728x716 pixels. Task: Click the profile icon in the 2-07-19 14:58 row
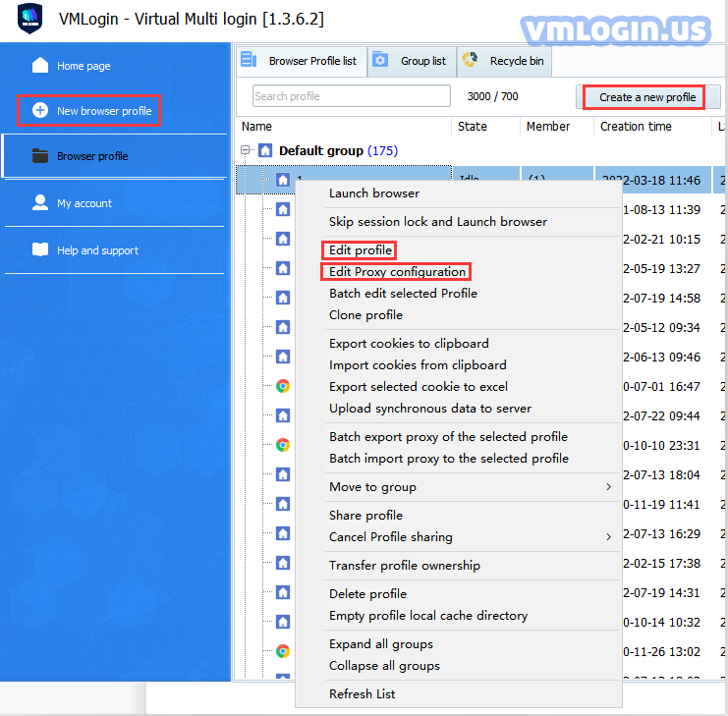[x=283, y=298]
